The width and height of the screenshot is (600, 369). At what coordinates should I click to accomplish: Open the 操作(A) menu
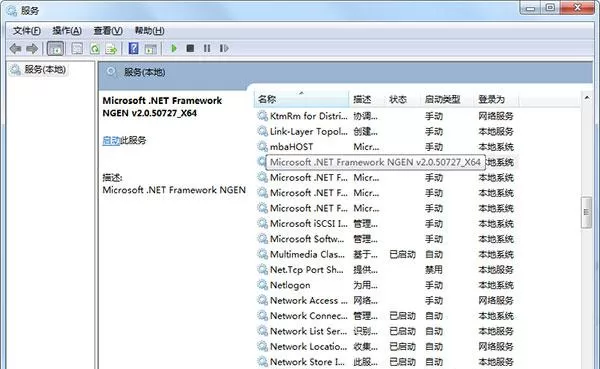pyautogui.click(x=67, y=31)
